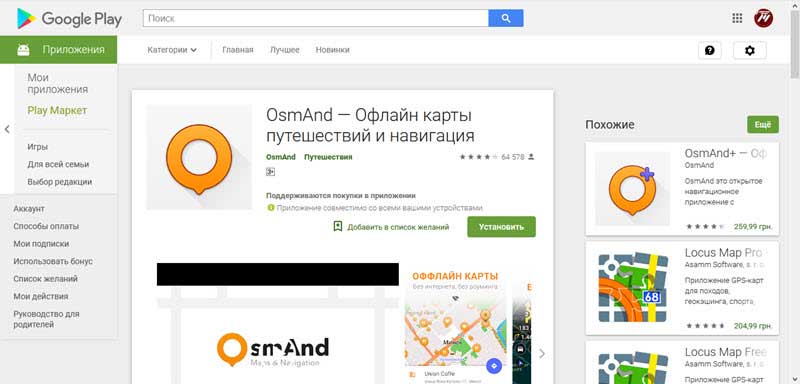Open the Google apps grid icon
Image resolution: width=800 pixels, height=384 pixels.
tap(737, 18)
